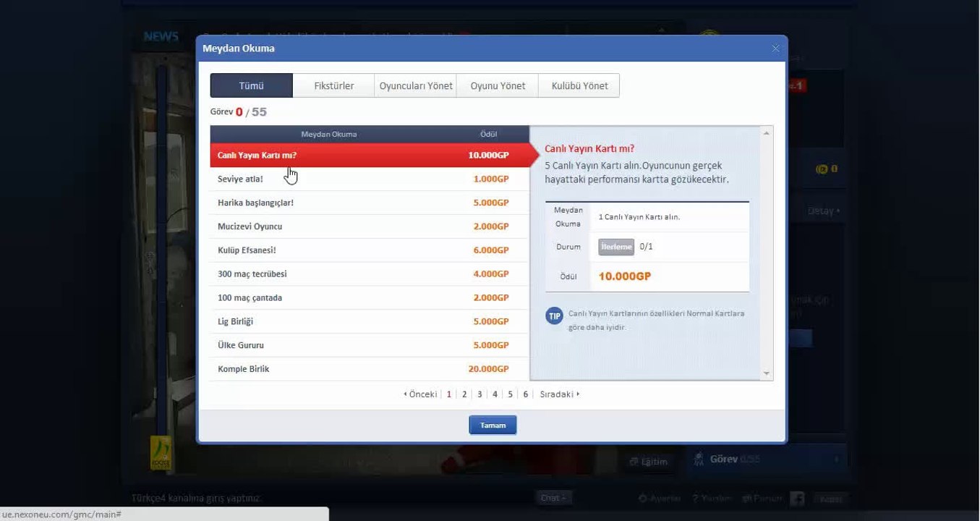Select the 'Mucizevi Oyuncu' challenge
This screenshot has width=980, height=521.
point(370,226)
